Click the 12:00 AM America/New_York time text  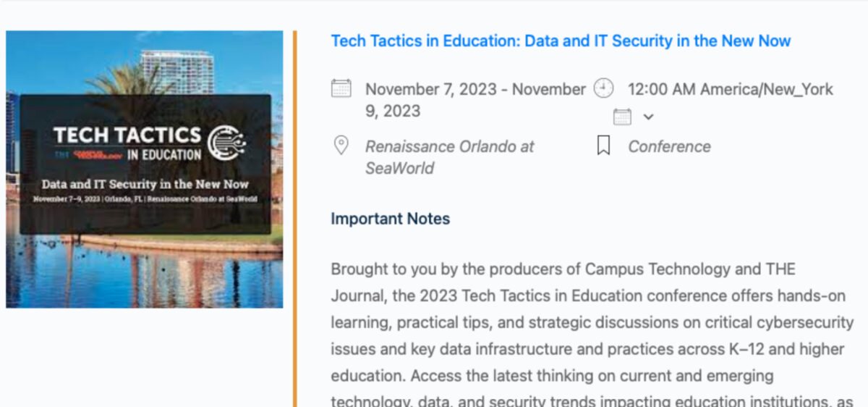tap(730, 90)
